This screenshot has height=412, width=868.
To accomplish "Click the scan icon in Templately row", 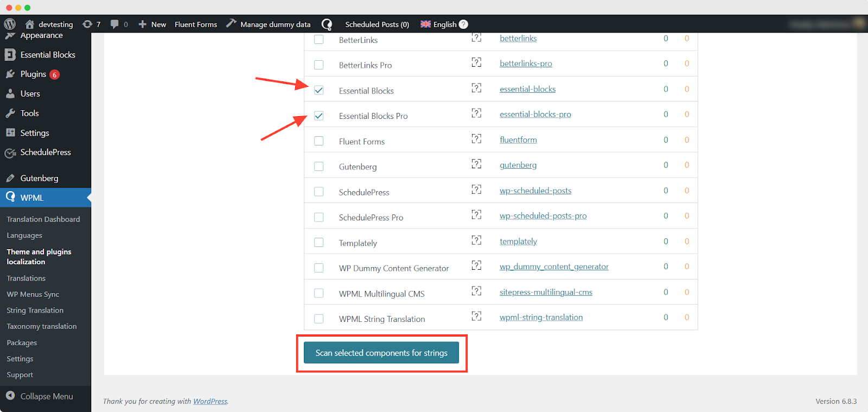I will point(476,240).
